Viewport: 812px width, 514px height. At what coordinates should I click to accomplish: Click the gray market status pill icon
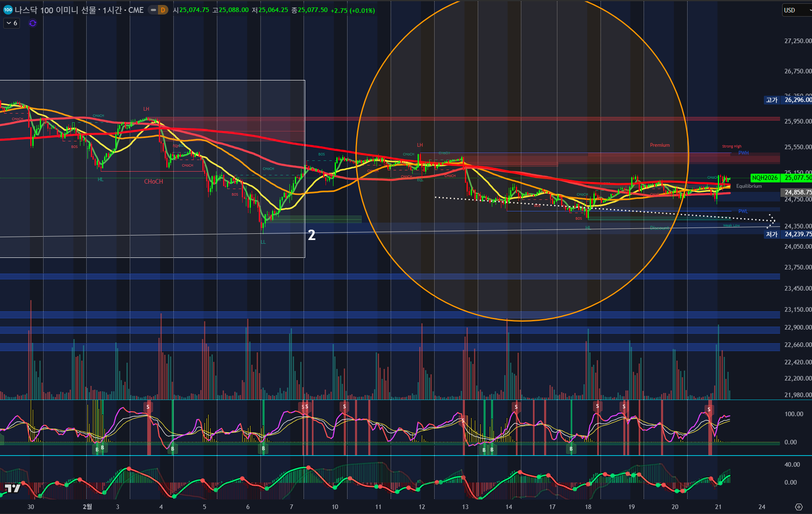(153, 10)
